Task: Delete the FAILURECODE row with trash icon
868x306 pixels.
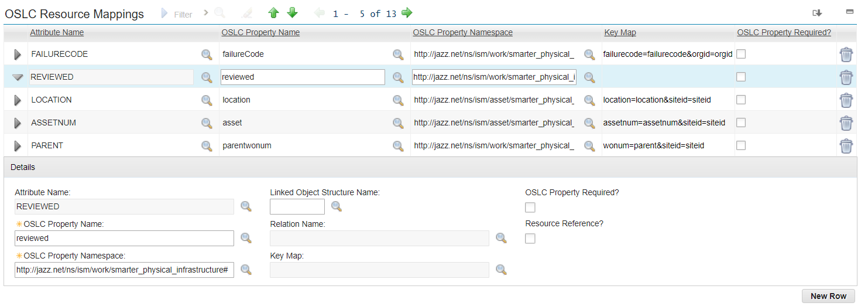Action: pyautogui.click(x=846, y=55)
